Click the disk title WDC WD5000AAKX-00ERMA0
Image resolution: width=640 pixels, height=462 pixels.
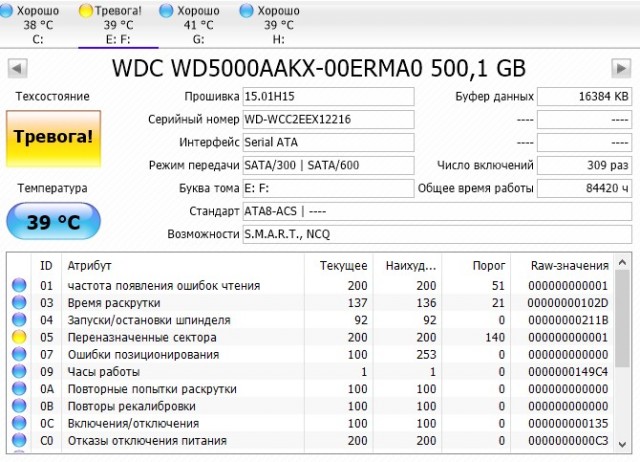[318, 68]
